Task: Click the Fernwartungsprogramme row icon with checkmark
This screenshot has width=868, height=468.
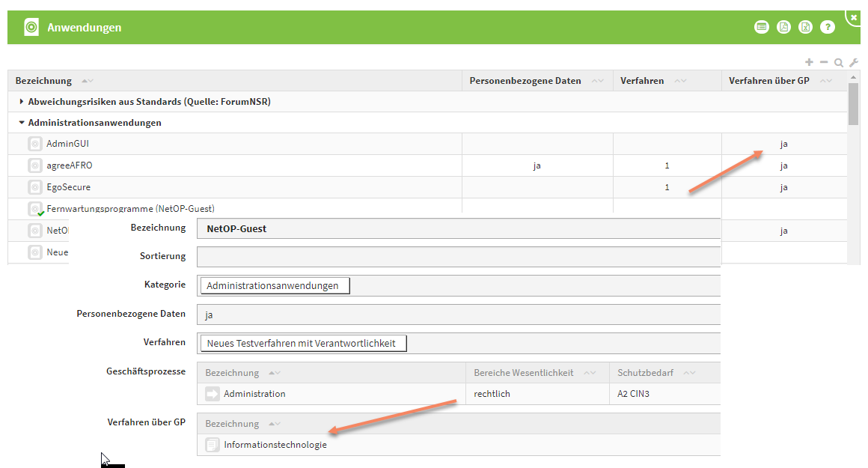Action: pyautogui.click(x=35, y=209)
